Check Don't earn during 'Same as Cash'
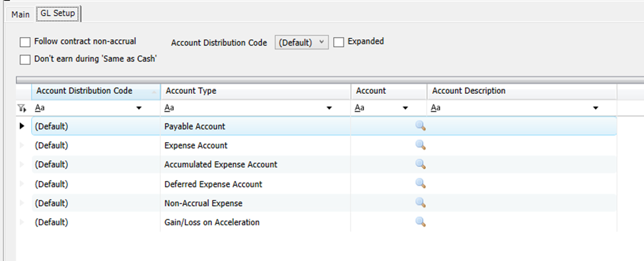 tap(26, 59)
